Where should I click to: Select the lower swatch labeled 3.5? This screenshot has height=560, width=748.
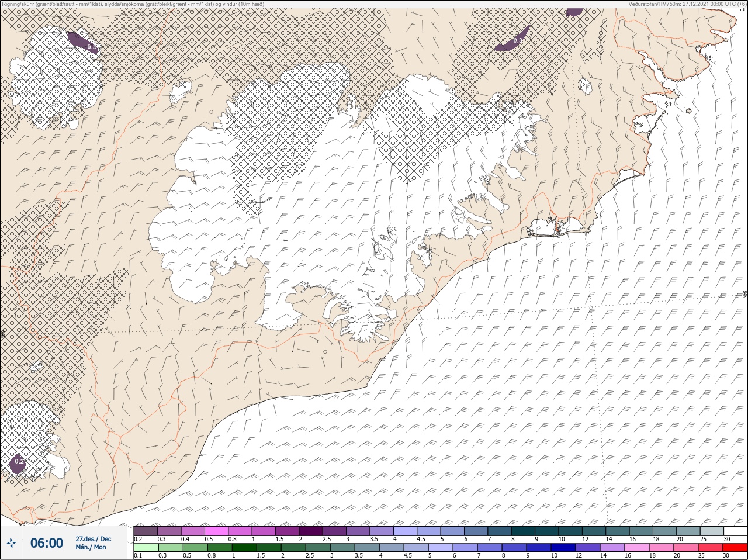tap(366, 548)
